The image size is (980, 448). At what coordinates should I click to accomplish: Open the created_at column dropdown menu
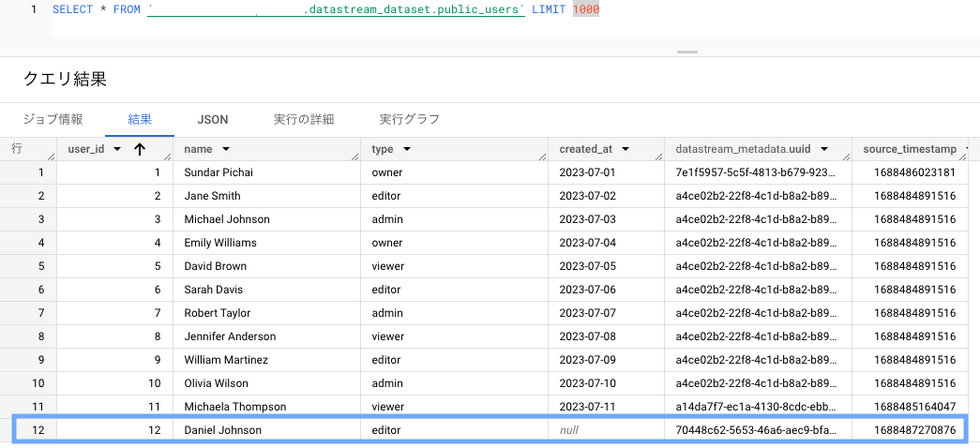tap(625, 149)
